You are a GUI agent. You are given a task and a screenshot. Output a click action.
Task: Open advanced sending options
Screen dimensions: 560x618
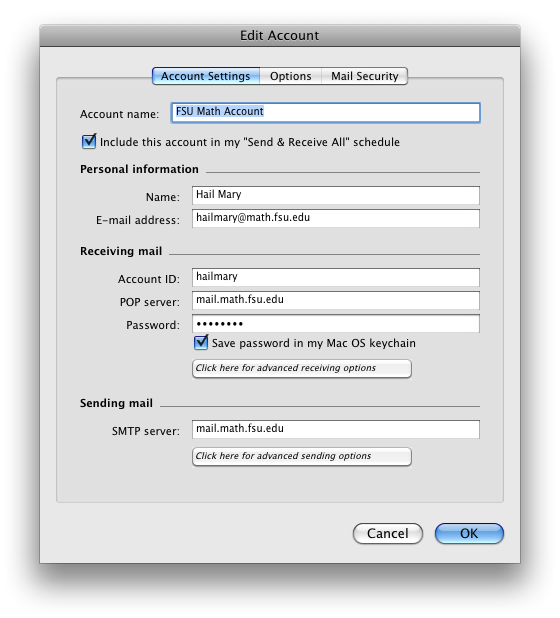[302, 456]
